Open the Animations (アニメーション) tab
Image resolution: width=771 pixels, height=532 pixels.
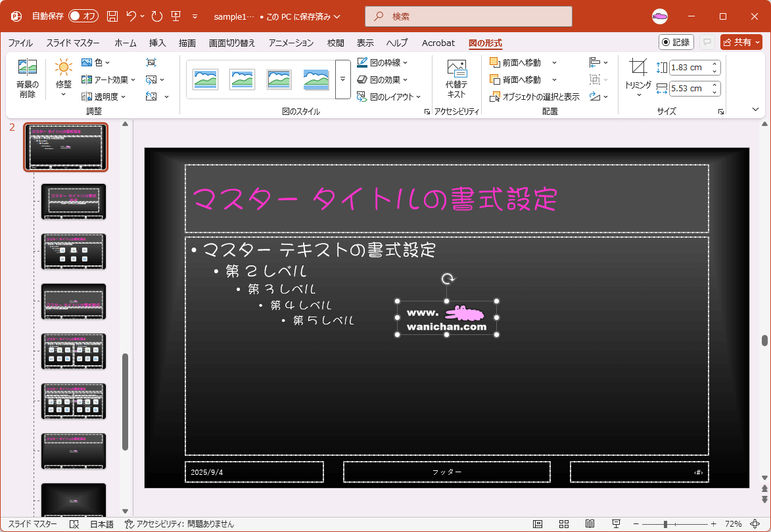[291, 43]
